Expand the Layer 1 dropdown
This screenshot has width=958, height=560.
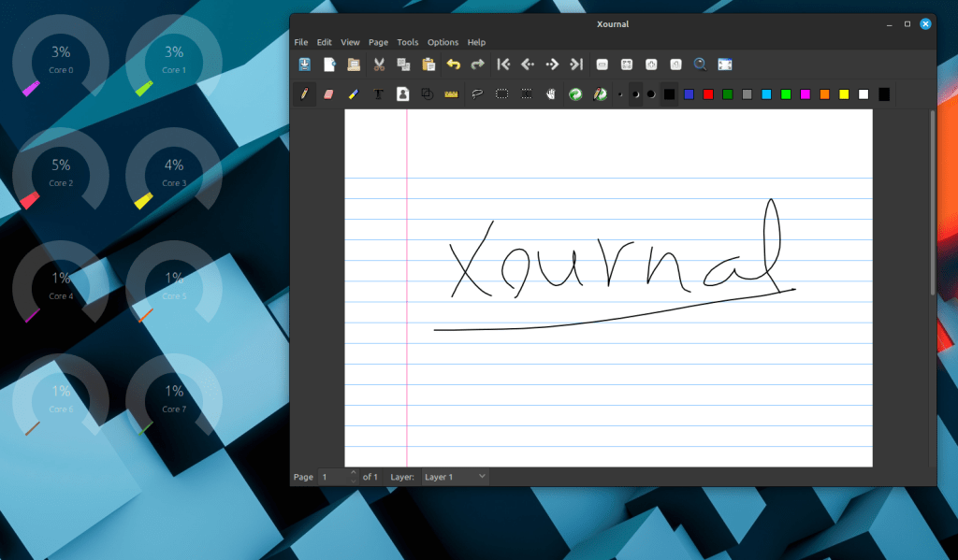click(x=455, y=477)
